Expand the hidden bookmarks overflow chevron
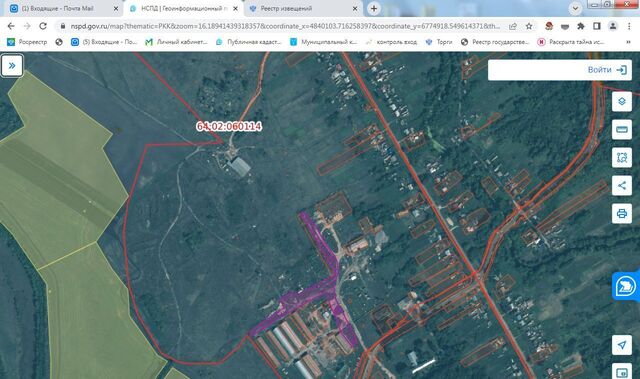The width and height of the screenshot is (640, 379). 628,42
